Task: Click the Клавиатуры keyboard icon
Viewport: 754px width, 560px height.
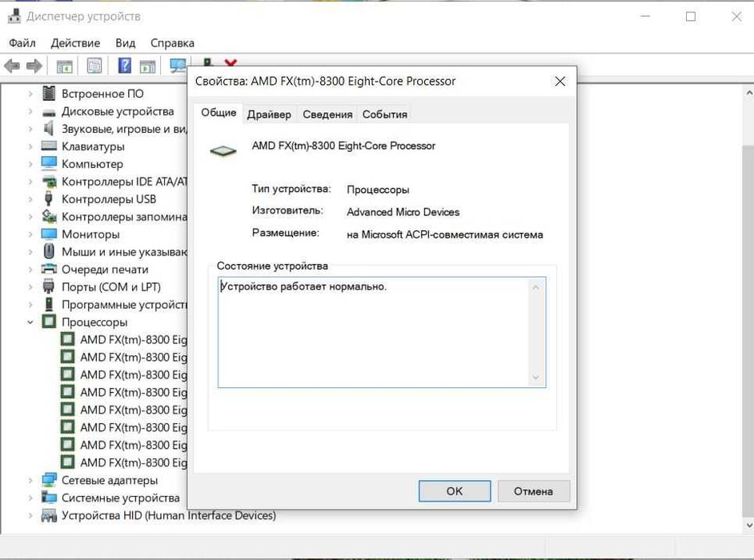Action: (x=49, y=146)
